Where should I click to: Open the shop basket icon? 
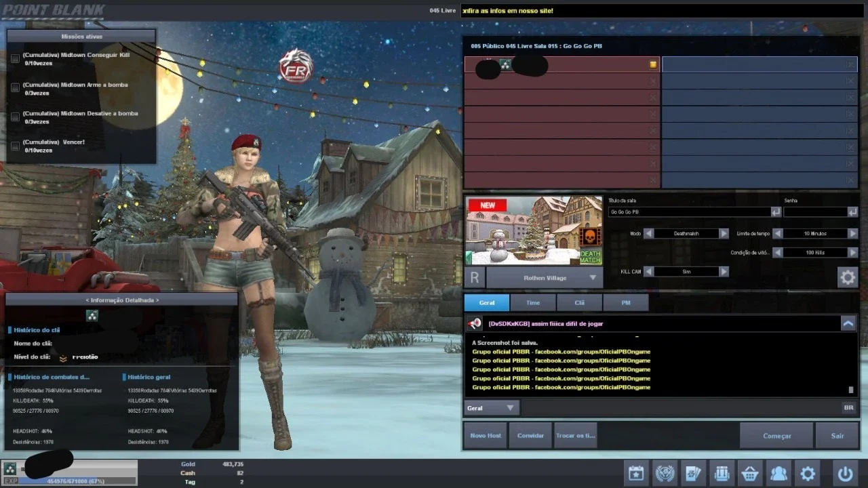(750, 473)
